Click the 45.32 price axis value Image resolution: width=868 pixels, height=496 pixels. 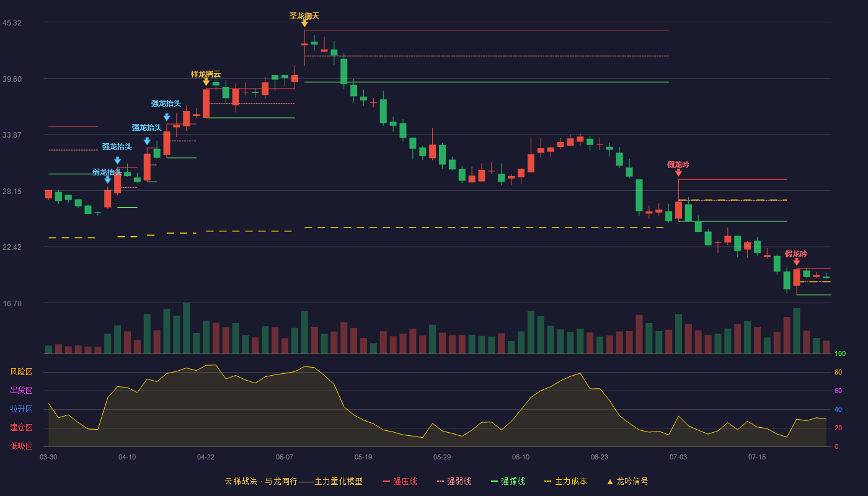pos(12,23)
